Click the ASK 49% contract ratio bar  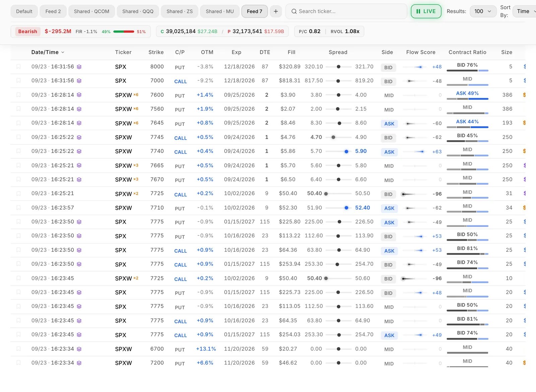tap(467, 99)
